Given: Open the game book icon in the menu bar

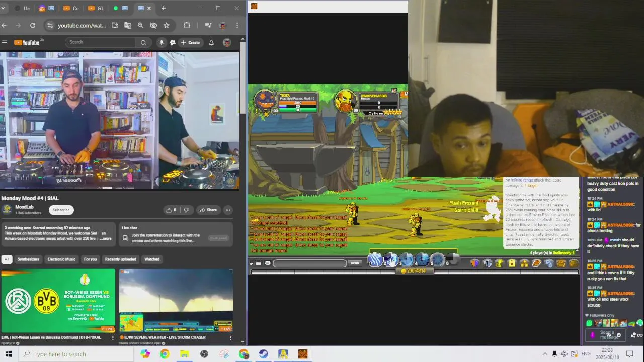Looking at the screenshot, I should 536,263.
